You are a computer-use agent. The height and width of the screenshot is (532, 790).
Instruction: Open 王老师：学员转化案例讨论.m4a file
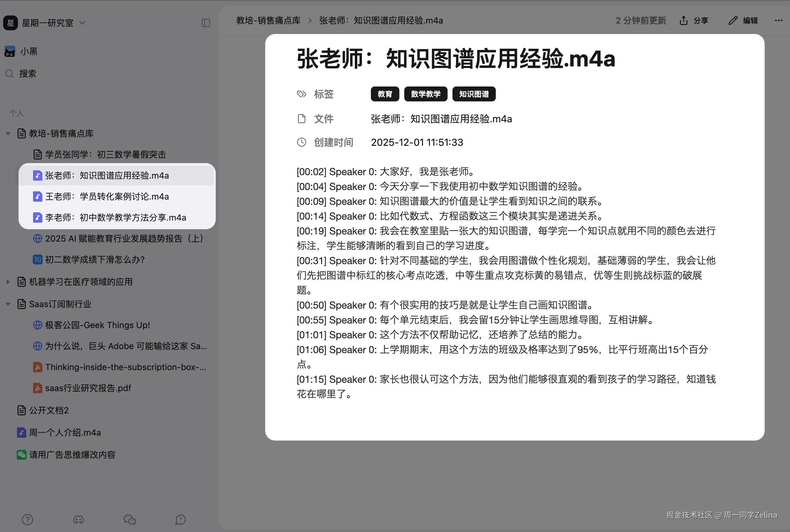pyautogui.click(x=107, y=196)
